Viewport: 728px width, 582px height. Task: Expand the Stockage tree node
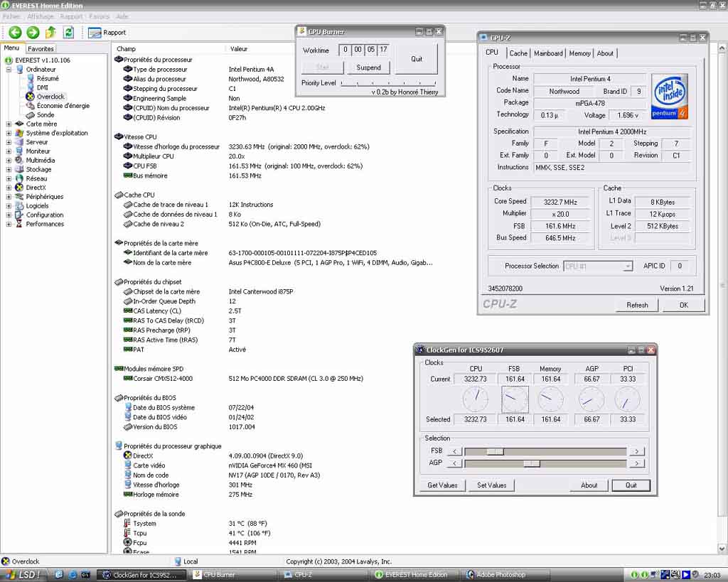pyautogui.click(x=9, y=169)
